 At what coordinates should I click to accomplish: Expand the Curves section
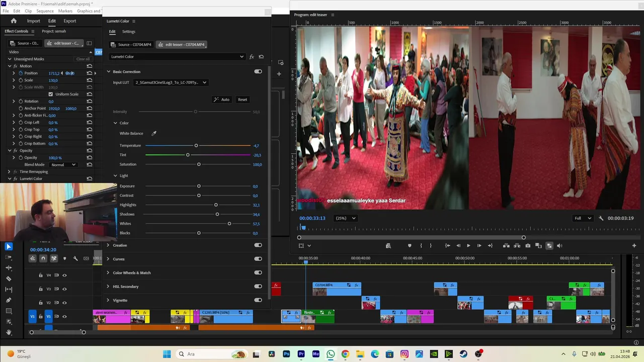point(108,259)
